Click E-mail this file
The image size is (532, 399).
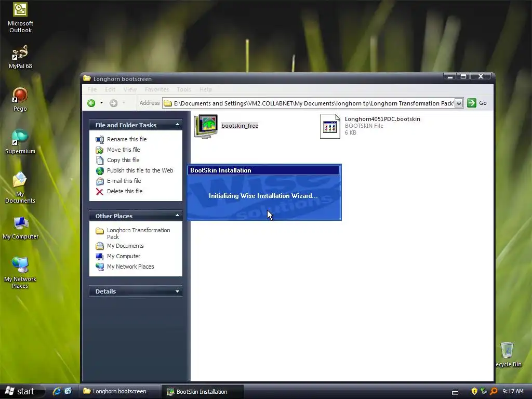(x=124, y=181)
